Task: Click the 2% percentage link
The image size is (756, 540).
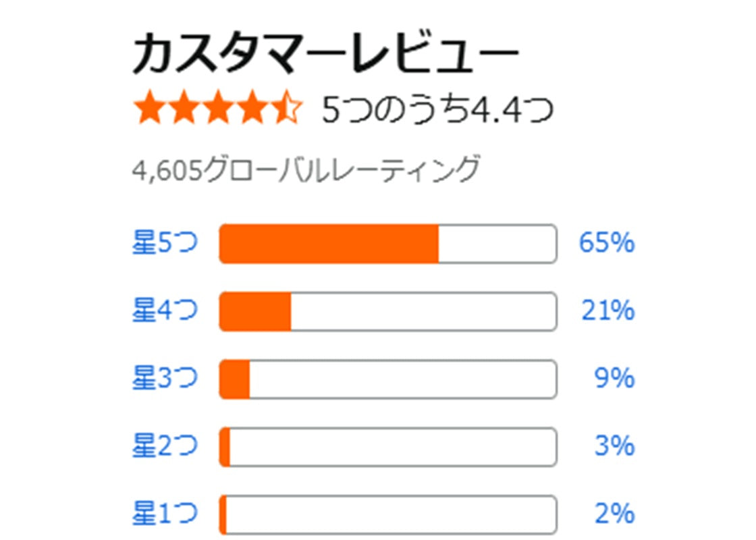Action: 614,514
